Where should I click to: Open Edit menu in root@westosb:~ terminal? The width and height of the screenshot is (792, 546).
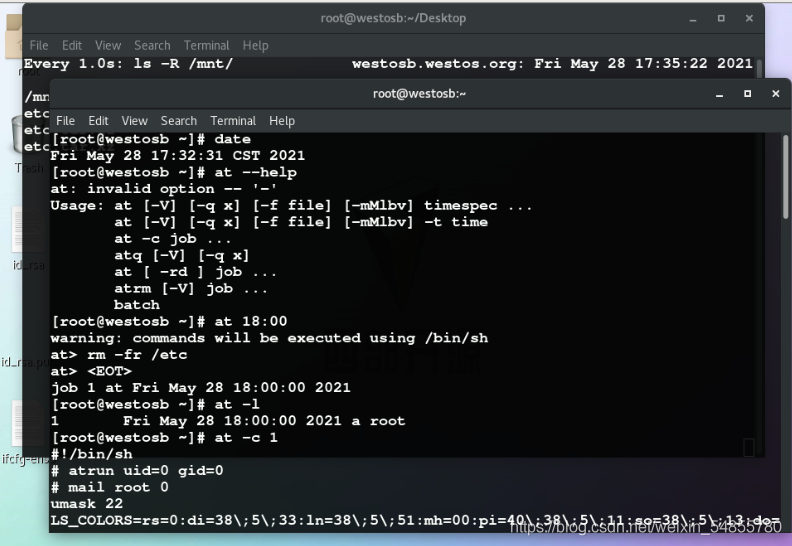98,121
